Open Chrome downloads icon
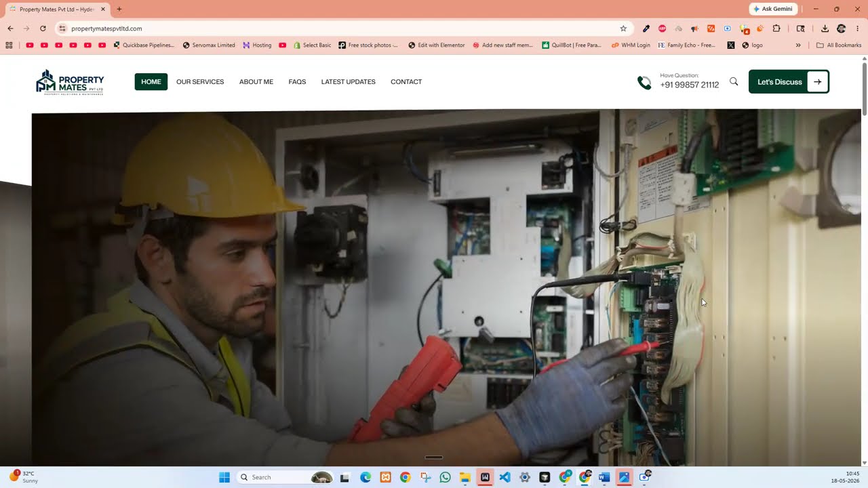868x488 pixels. pos(825,28)
